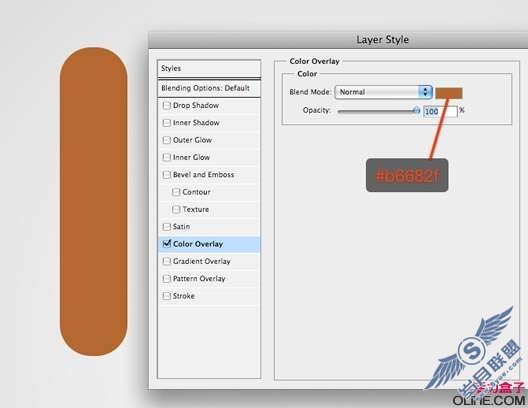Image resolution: width=528 pixels, height=408 pixels.
Task: Tick the Inner Shadow checkbox
Action: pyautogui.click(x=167, y=123)
